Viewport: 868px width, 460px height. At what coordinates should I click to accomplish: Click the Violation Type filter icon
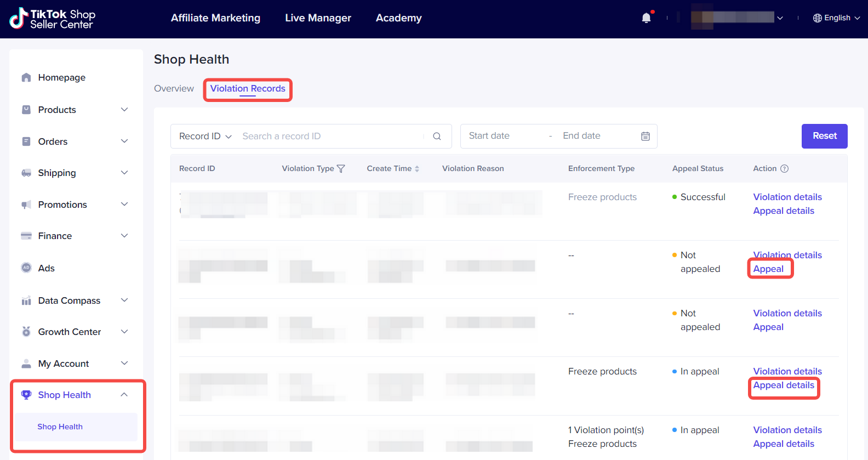pos(341,169)
